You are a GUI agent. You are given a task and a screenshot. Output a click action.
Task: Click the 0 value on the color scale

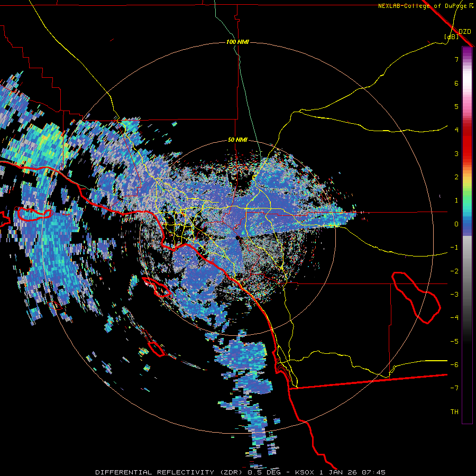point(456,224)
